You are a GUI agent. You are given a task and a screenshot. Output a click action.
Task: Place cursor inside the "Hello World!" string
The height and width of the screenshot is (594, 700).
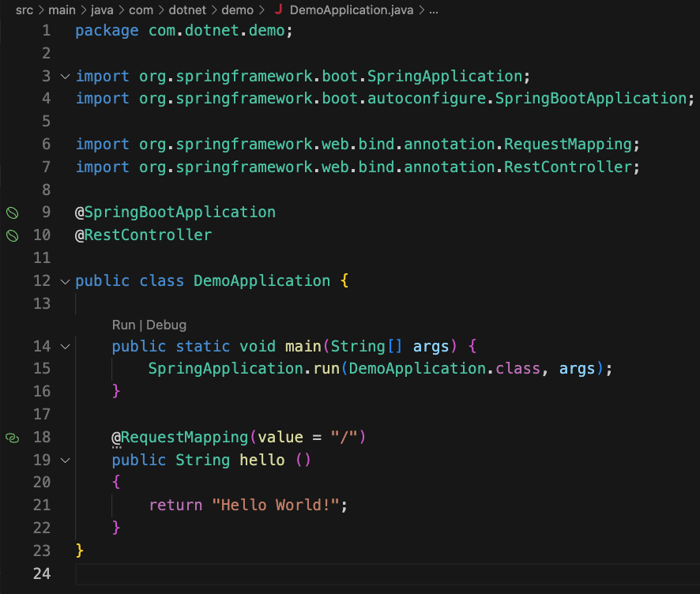coord(275,505)
